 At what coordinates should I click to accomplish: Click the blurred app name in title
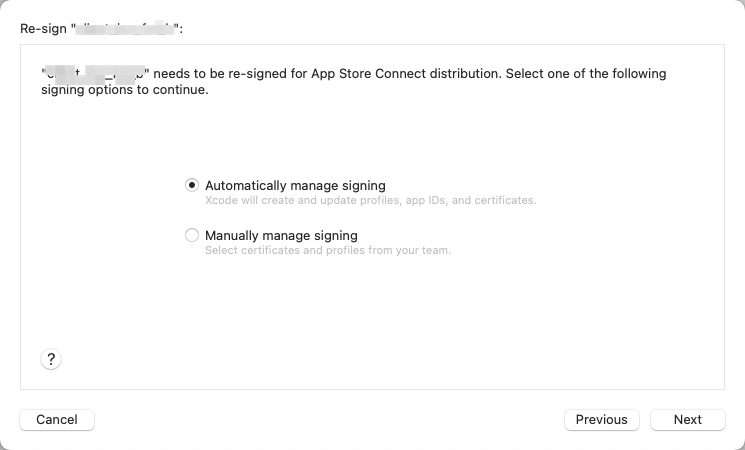pos(127,29)
